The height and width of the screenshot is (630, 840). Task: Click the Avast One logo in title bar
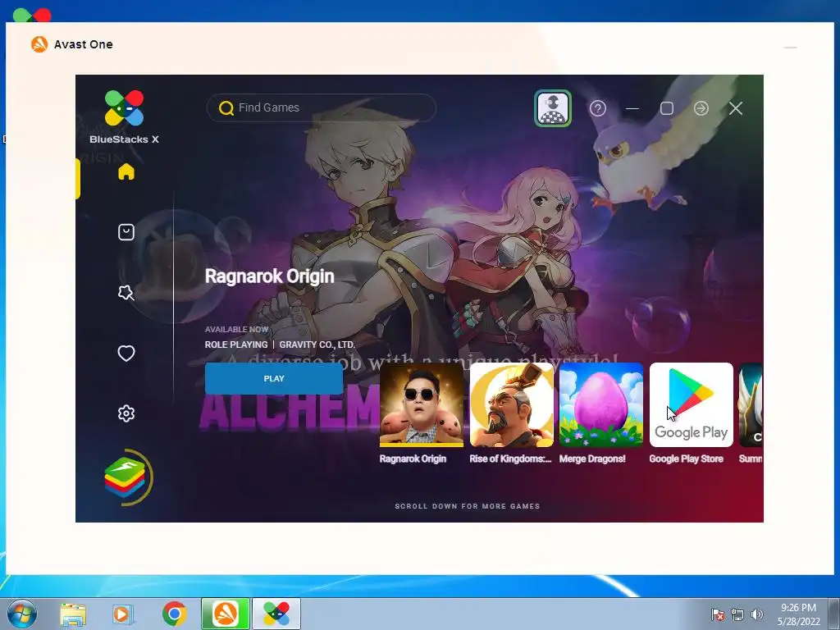(39, 44)
